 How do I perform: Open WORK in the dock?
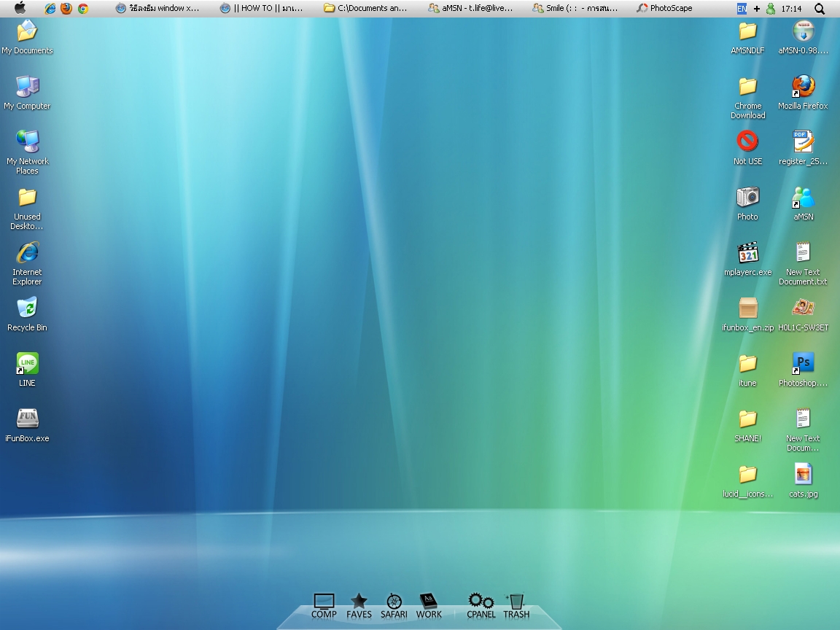tap(429, 606)
